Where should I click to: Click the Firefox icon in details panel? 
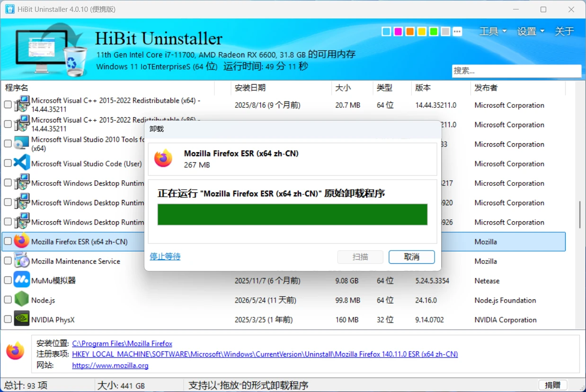click(15, 351)
